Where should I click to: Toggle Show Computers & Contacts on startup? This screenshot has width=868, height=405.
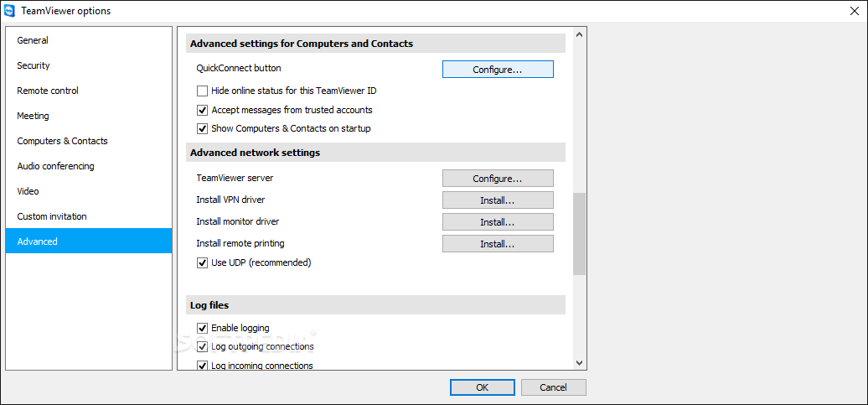[202, 128]
